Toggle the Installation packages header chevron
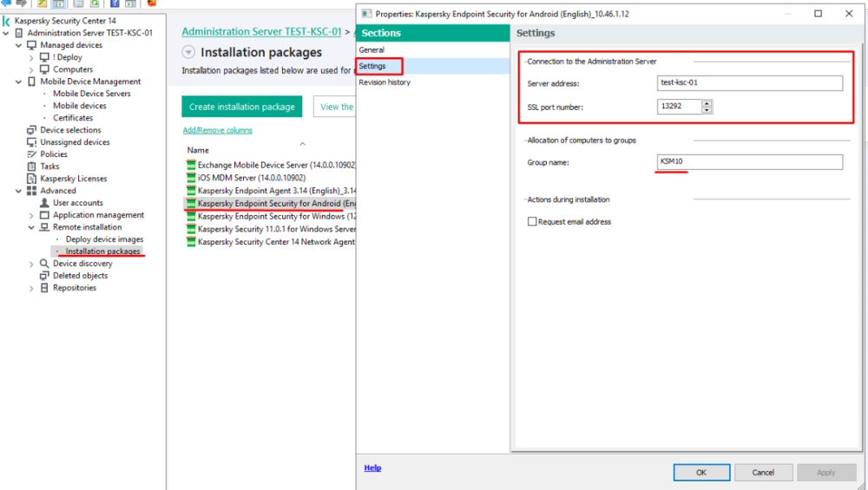Viewport: 868px width, 490px height. coord(188,53)
